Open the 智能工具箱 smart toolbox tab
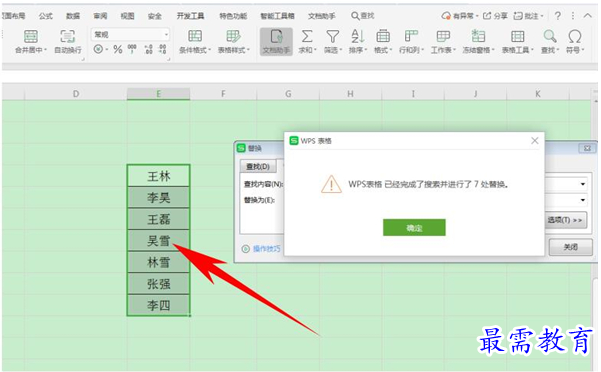 (x=278, y=16)
